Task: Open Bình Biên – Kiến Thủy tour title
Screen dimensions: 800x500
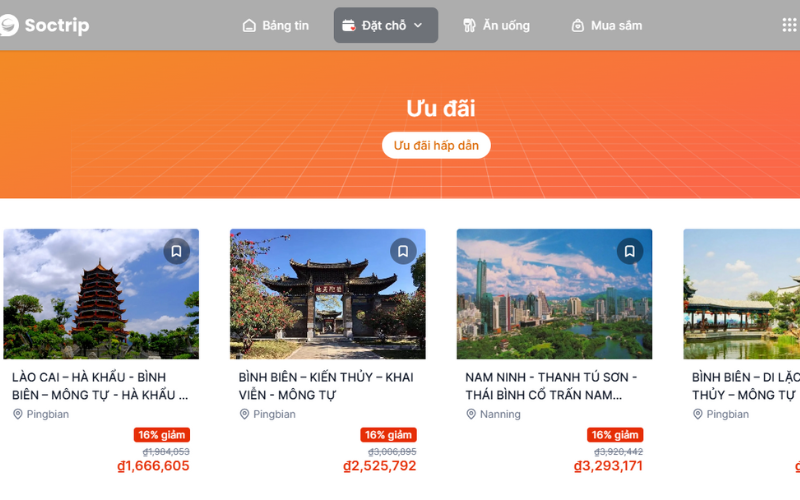Action: [326, 386]
